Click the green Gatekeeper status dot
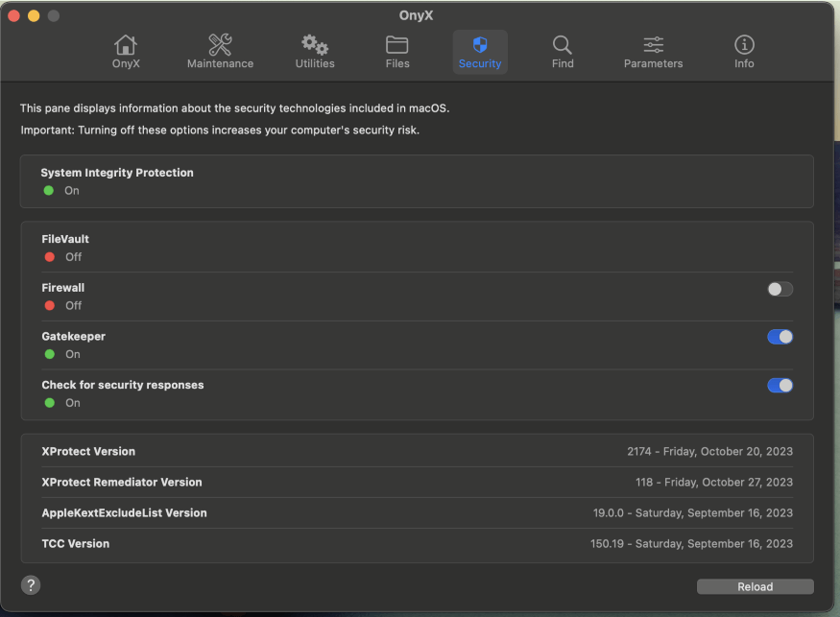The image size is (840, 617). (x=50, y=354)
